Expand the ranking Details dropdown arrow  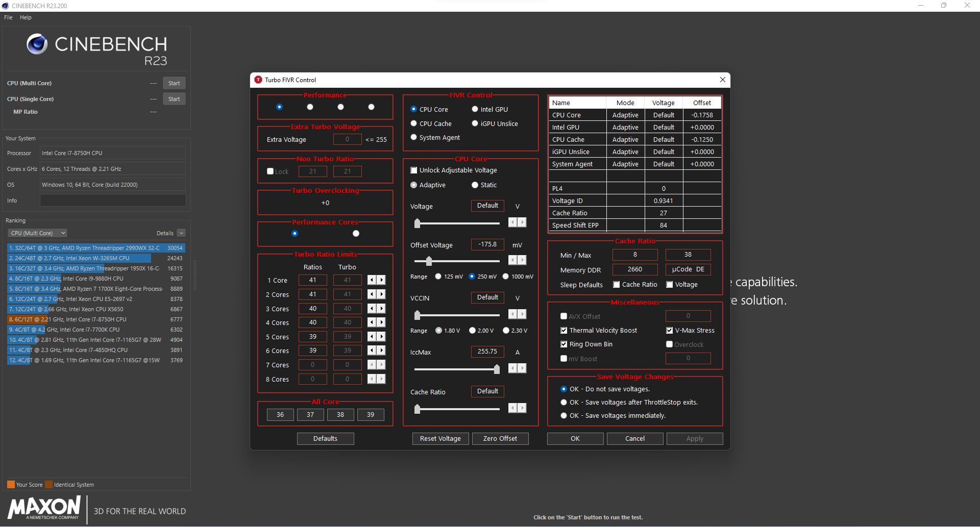tap(181, 233)
